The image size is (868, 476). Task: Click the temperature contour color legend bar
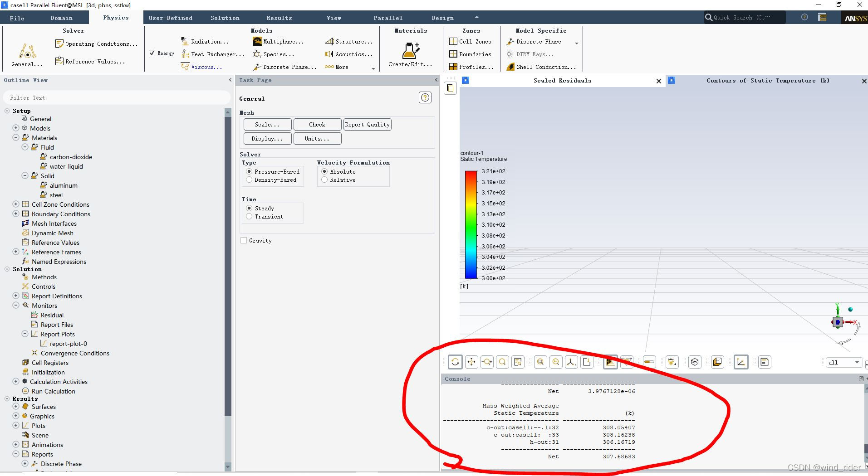click(x=471, y=224)
